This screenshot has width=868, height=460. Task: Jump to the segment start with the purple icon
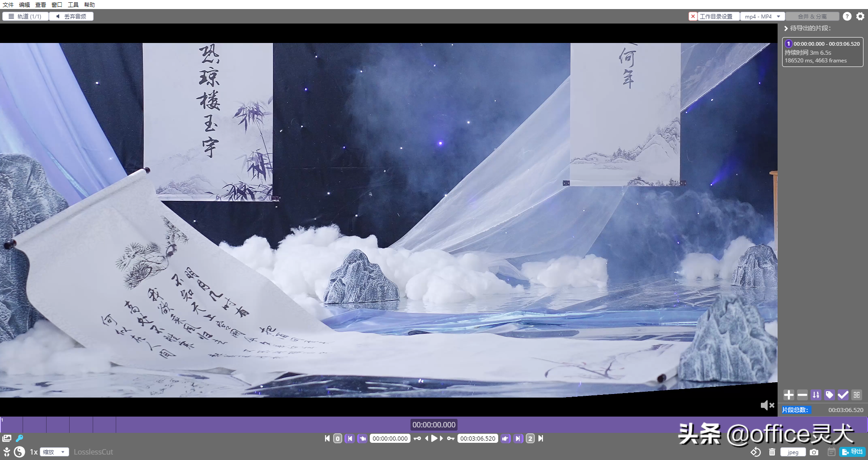350,438
